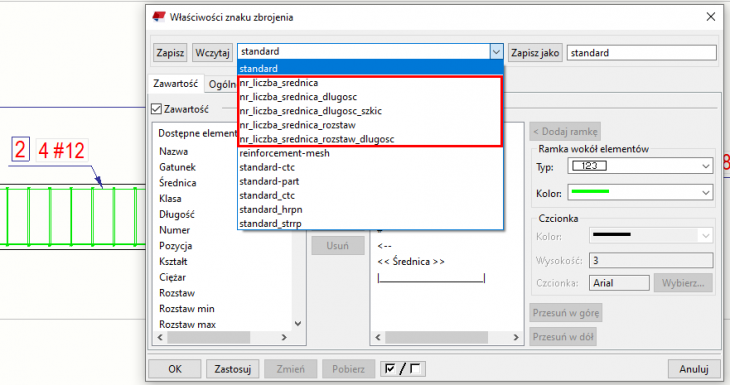Select Ciężar in available elements

tap(172, 277)
